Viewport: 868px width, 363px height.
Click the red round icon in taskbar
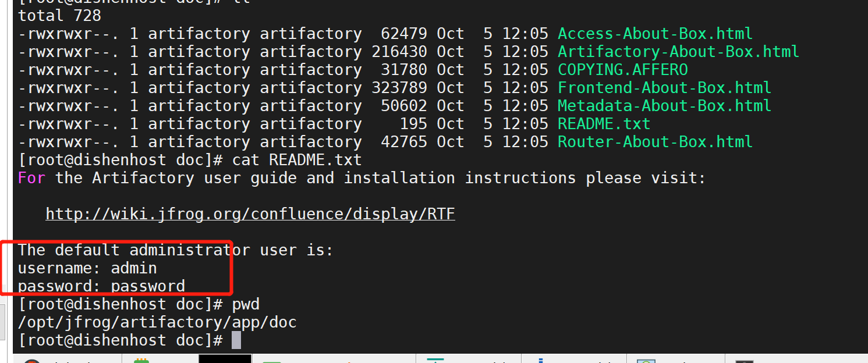[32, 361]
